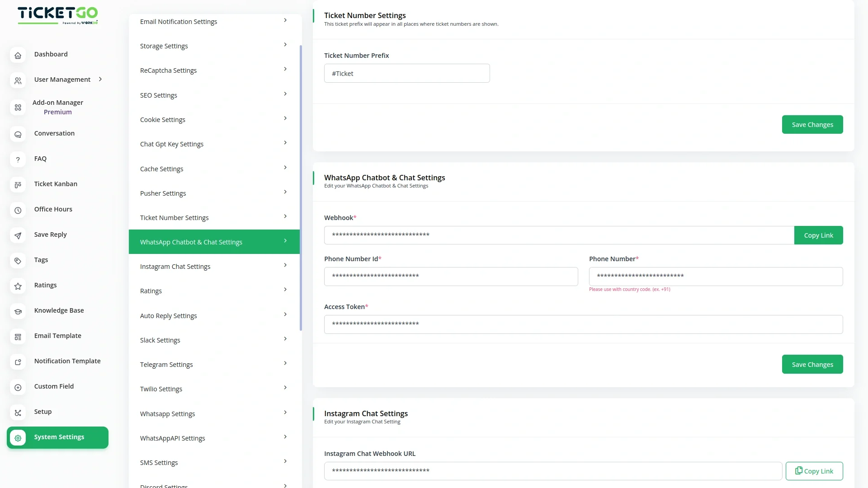Screen dimensions: 868x488
Task: Expand Telegram Settings chevron arrow
Action: 285,363
